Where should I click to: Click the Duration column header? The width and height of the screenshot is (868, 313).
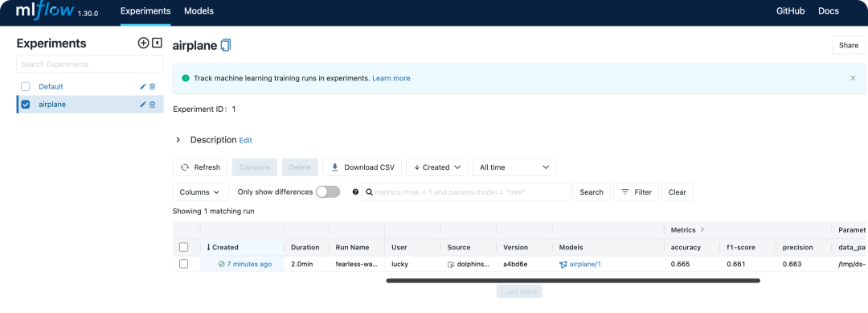(x=305, y=248)
